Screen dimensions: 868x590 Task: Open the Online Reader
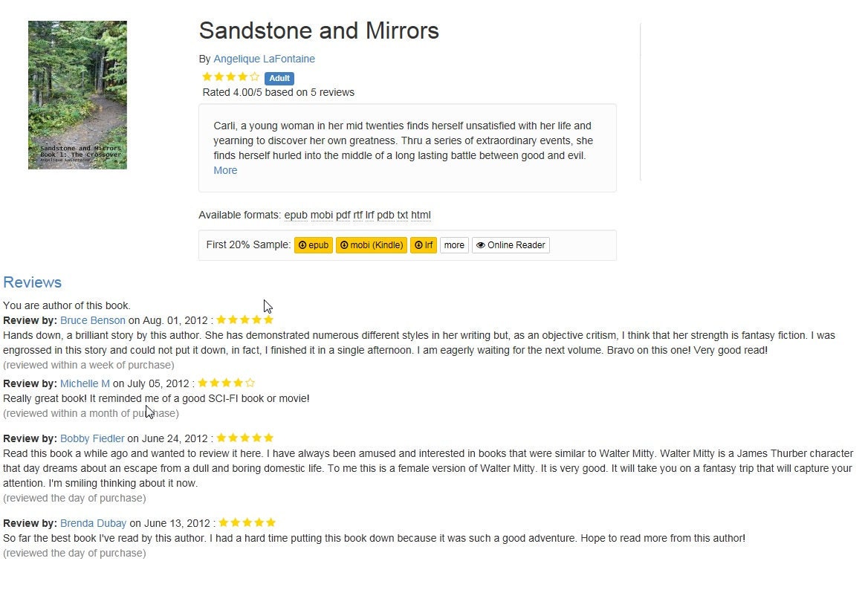pos(511,245)
